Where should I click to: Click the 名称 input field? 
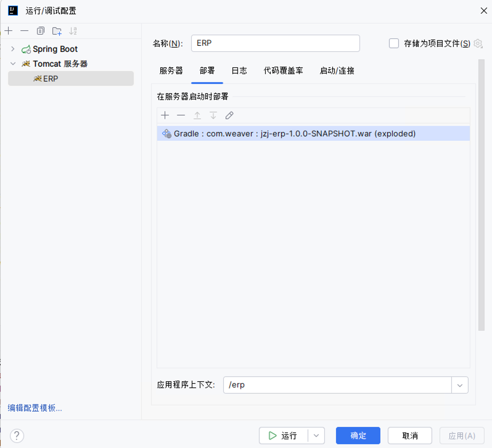pos(275,43)
